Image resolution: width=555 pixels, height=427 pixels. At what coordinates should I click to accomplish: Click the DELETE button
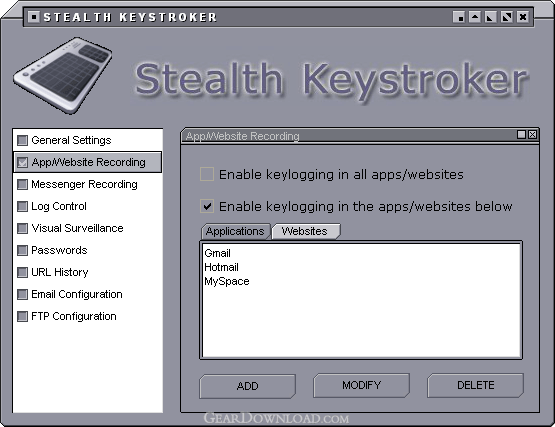[x=475, y=385]
